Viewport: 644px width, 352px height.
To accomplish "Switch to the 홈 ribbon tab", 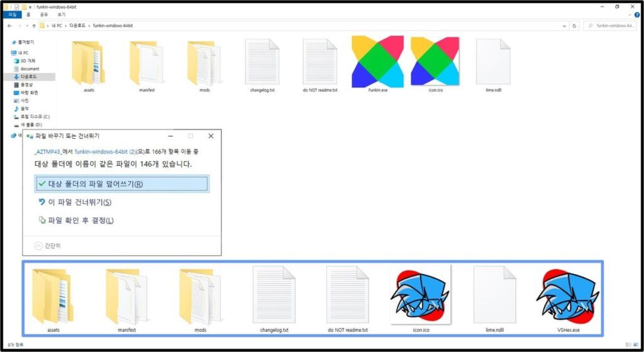I will click(x=28, y=15).
